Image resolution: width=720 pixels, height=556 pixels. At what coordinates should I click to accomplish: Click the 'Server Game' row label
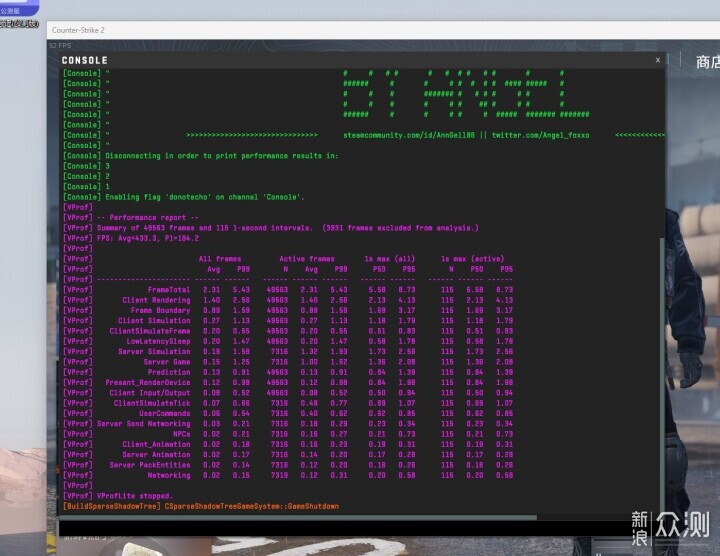[x=167, y=362]
